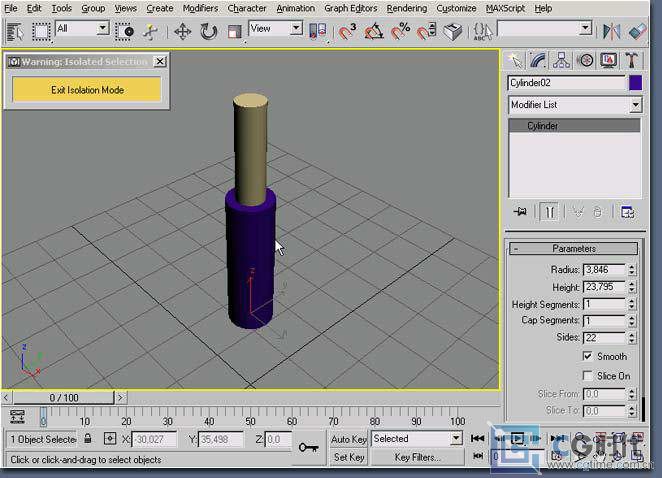Switch to the Utilities panel
This screenshot has height=478, width=662.
click(632, 60)
